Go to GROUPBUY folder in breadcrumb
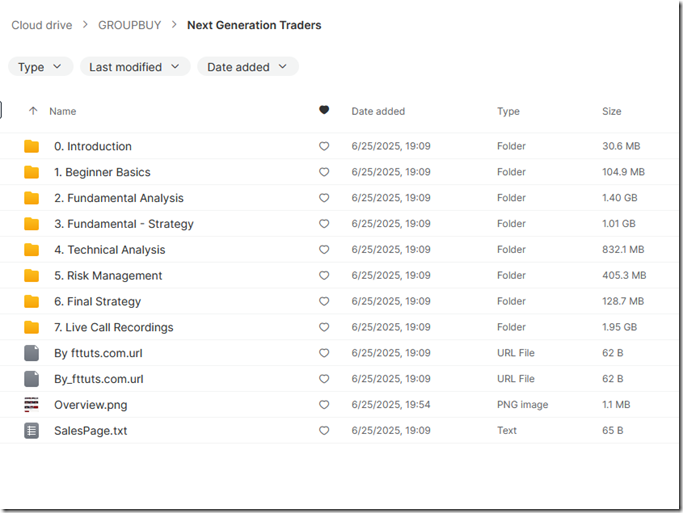Screen dimensions: 683x513 point(129,25)
